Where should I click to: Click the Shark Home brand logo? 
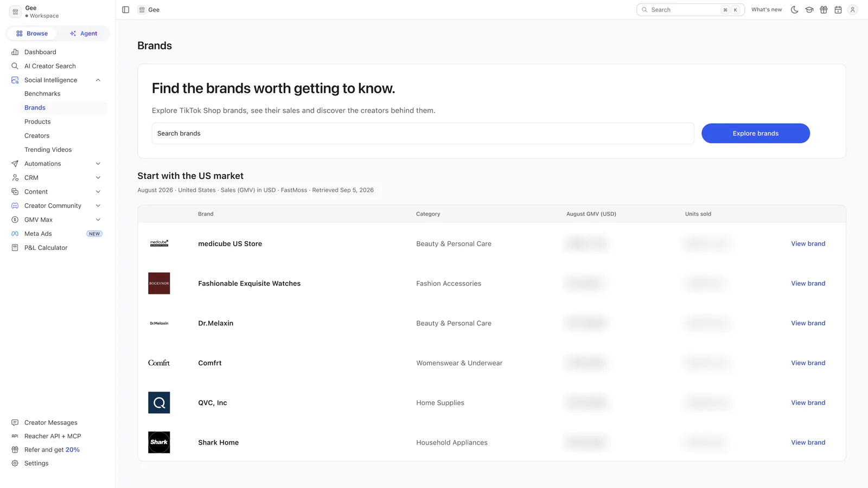point(159,442)
